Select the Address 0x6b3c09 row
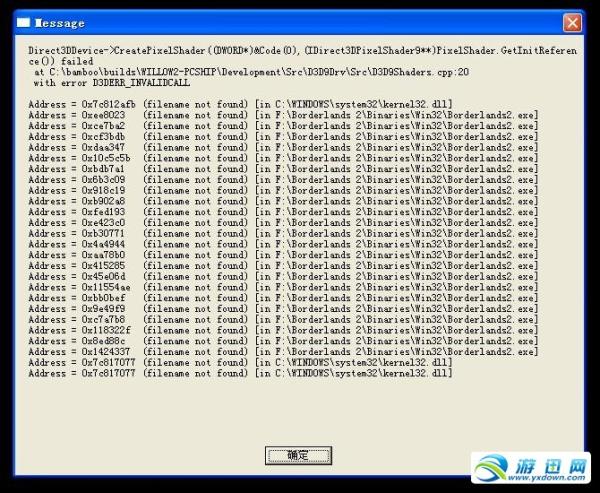 click(x=283, y=180)
